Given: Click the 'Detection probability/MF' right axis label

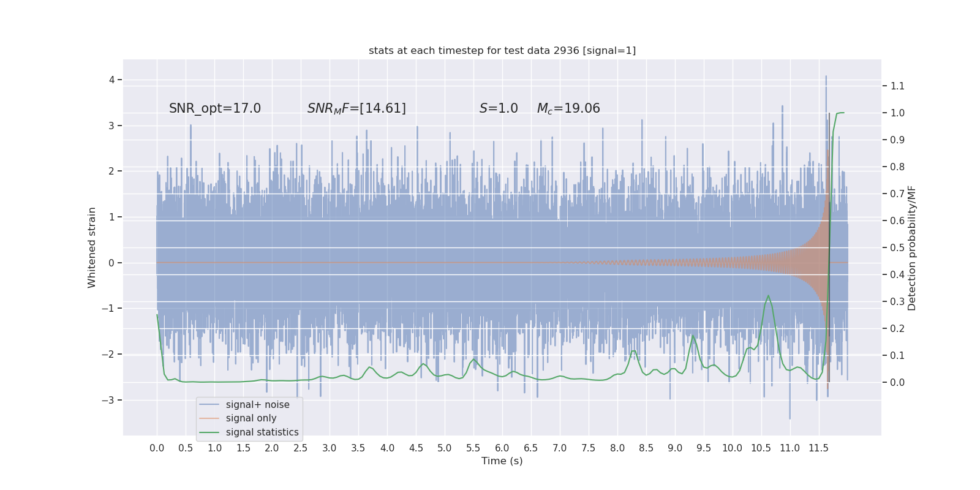Looking at the screenshot, I should tap(912, 248).
